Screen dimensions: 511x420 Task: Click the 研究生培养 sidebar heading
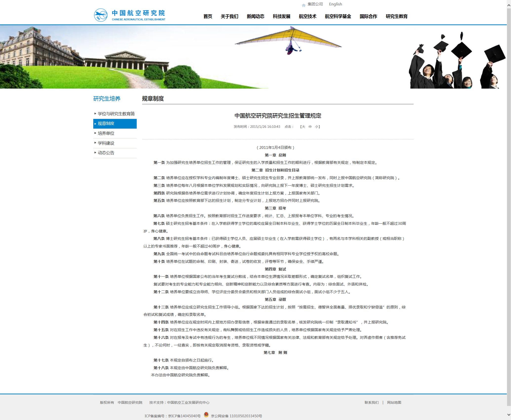click(107, 99)
